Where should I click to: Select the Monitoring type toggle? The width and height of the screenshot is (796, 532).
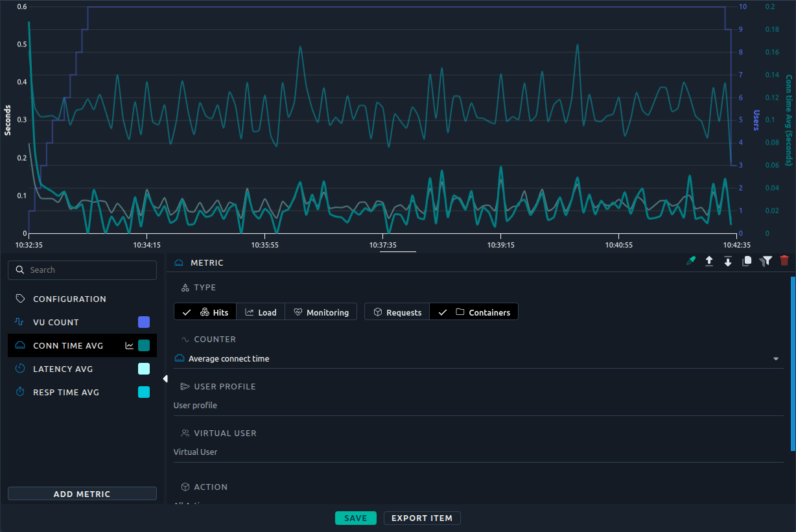[x=321, y=312]
